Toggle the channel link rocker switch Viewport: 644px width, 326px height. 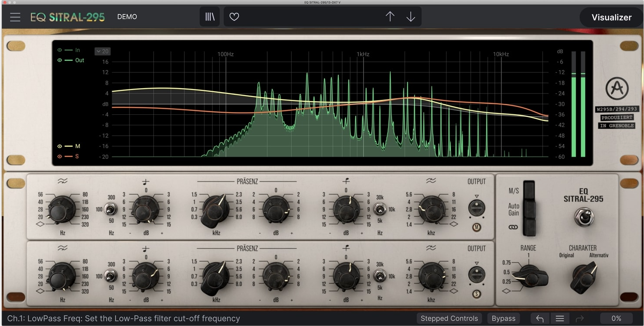[529, 227]
